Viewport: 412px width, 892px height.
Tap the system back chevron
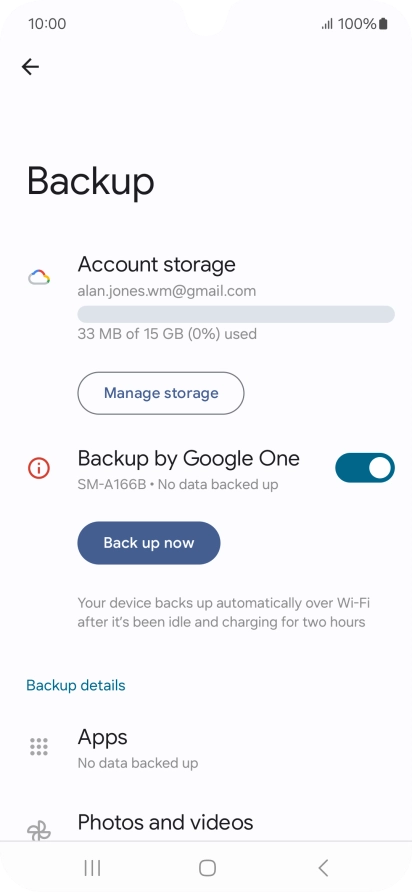click(x=323, y=868)
